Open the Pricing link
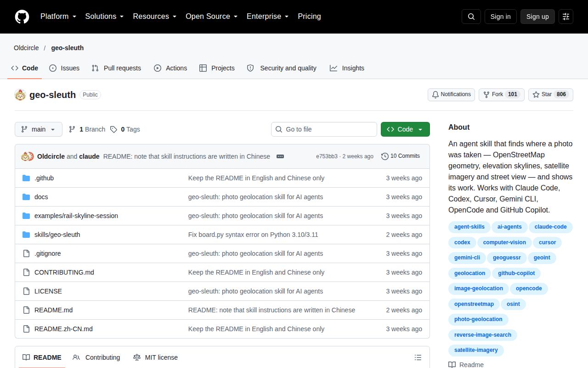 (309, 17)
